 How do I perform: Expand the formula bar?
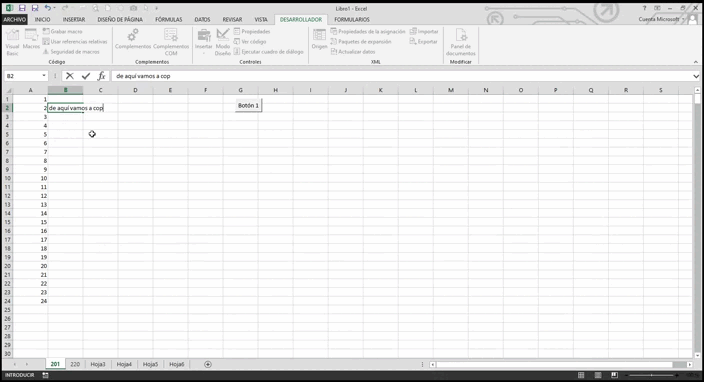(x=696, y=76)
